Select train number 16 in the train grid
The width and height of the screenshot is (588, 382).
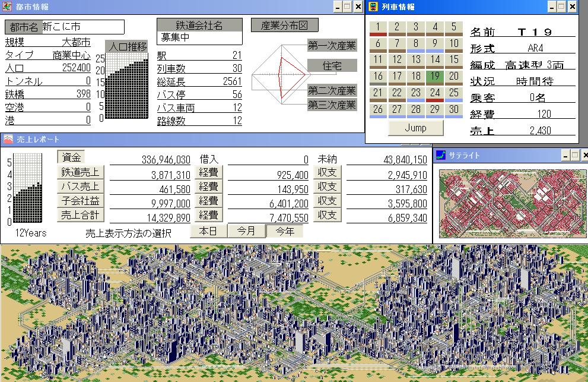coord(378,77)
